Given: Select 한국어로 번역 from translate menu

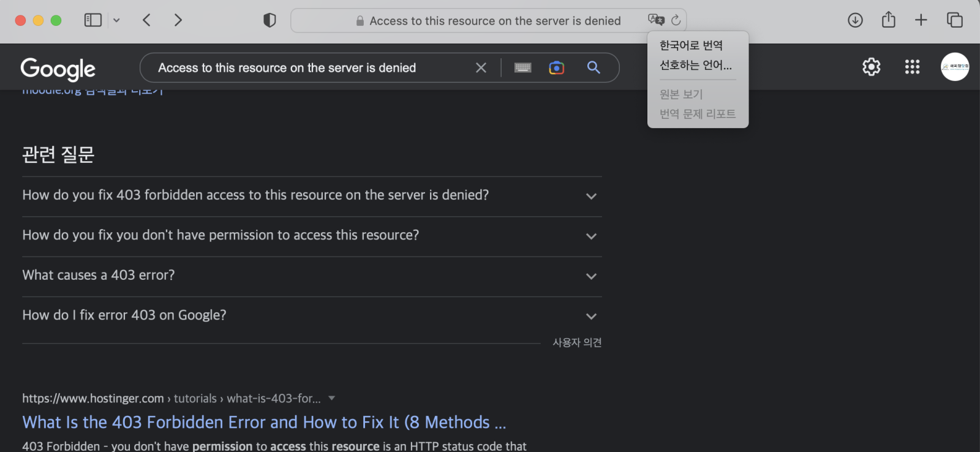Looking at the screenshot, I should point(691,45).
